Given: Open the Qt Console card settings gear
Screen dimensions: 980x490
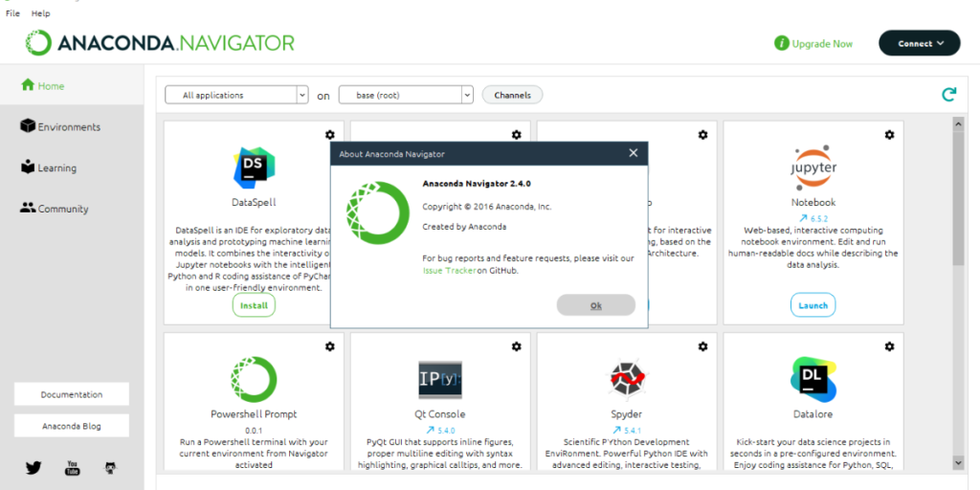Looking at the screenshot, I should (x=516, y=346).
